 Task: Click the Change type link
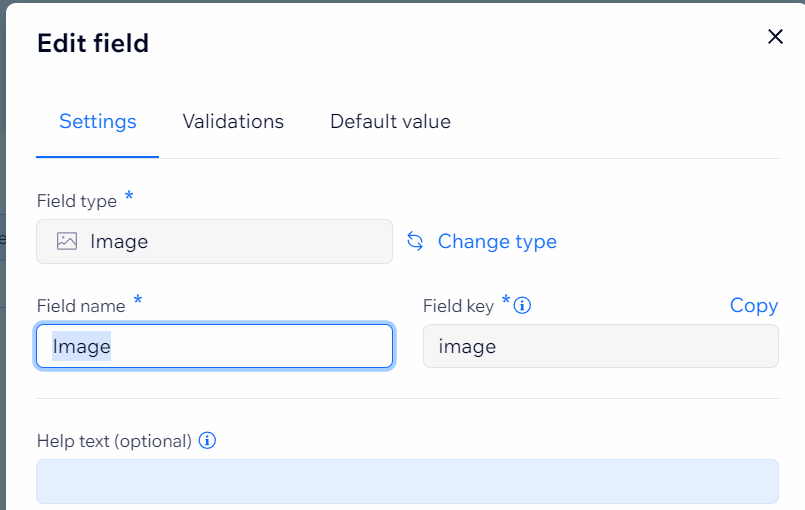[x=497, y=241]
